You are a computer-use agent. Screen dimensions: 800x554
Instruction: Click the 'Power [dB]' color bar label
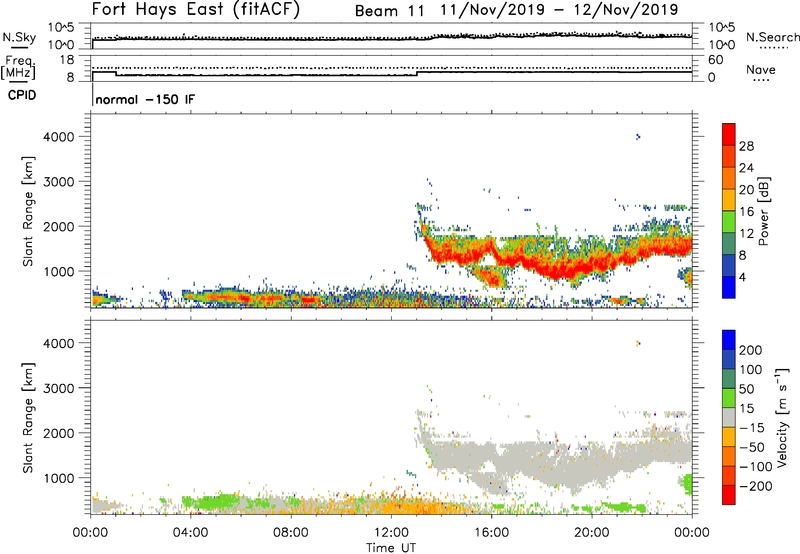(764, 211)
